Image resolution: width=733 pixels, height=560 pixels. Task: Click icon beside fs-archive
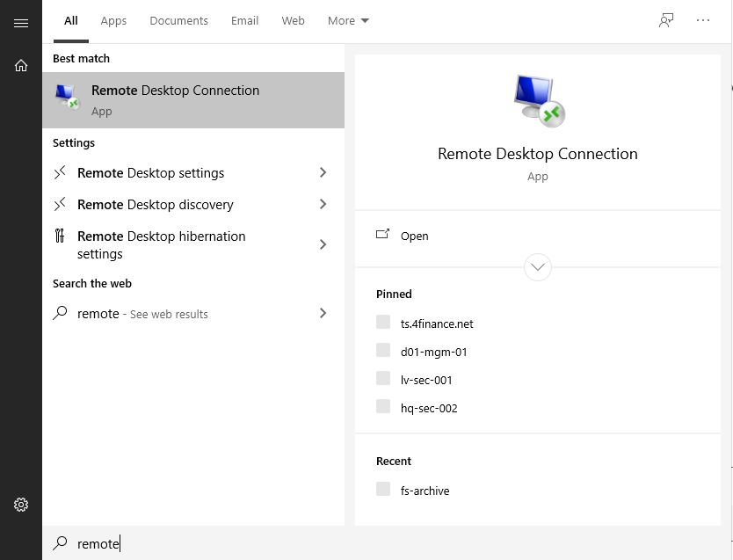pyautogui.click(x=383, y=489)
